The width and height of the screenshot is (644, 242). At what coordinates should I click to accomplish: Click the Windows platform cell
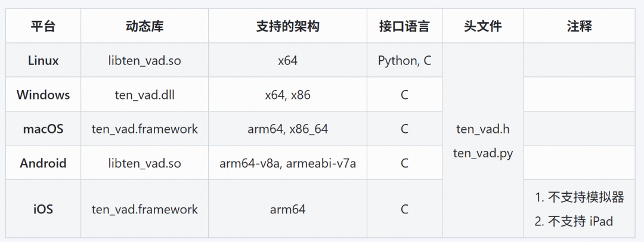coord(43,95)
